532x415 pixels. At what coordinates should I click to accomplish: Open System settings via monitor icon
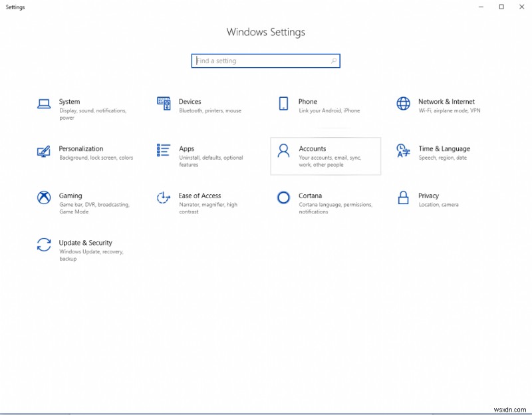43,104
